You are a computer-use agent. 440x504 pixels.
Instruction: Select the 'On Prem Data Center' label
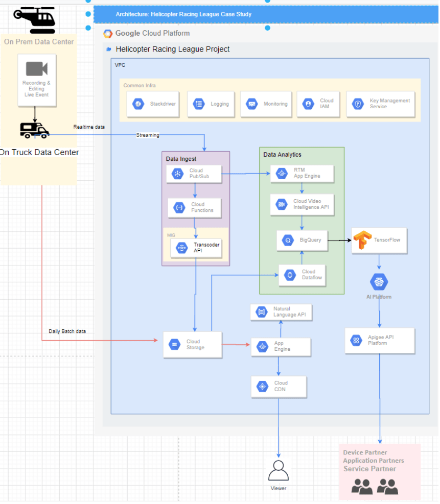tap(39, 42)
